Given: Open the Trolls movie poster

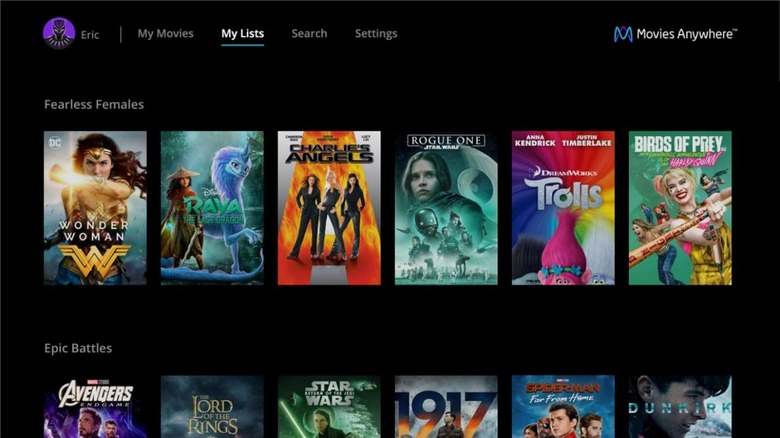Looking at the screenshot, I should pyautogui.click(x=563, y=208).
